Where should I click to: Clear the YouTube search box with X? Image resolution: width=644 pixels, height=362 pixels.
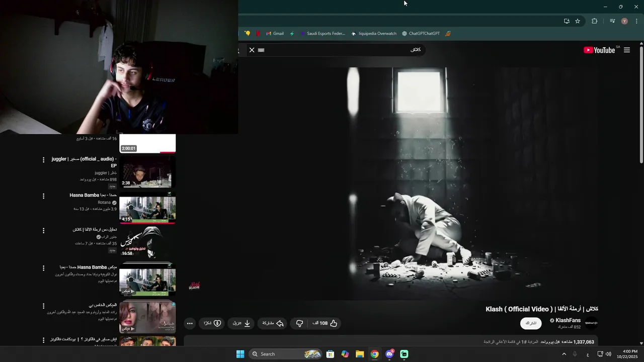click(252, 50)
